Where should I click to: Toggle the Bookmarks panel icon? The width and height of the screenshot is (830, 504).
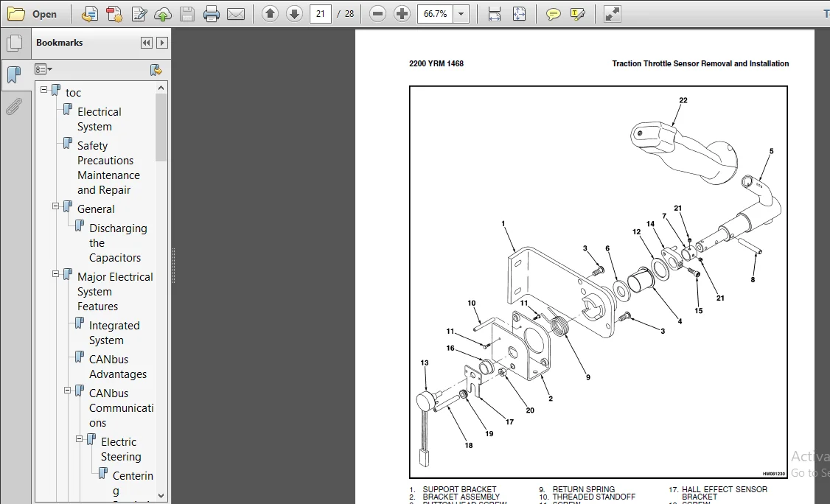click(x=14, y=74)
